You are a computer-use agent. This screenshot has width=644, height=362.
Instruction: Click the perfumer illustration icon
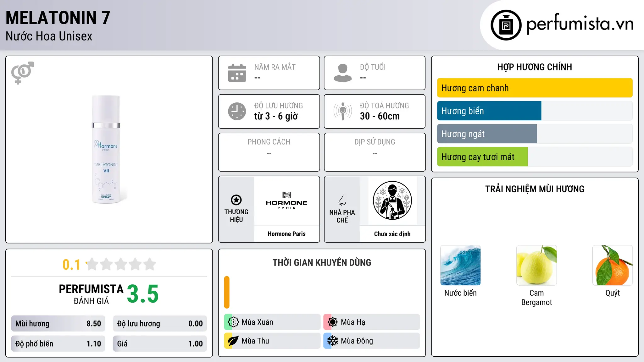tap(392, 200)
